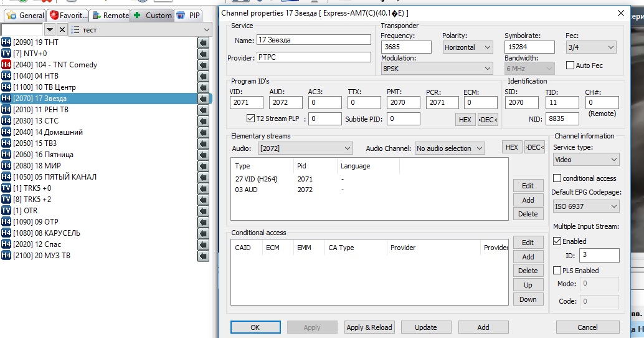Clear the channel search with X button
Screen dimensions: 644x338
[x=62, y=30]
